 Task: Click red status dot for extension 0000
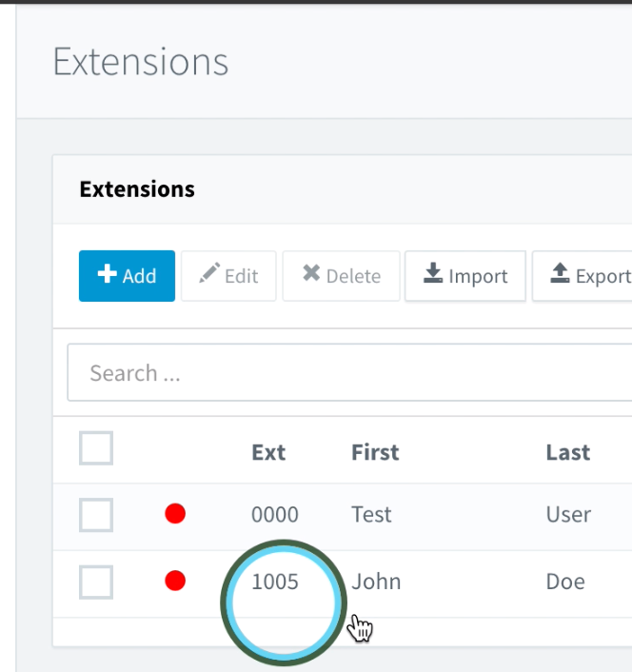click(175, 515)
